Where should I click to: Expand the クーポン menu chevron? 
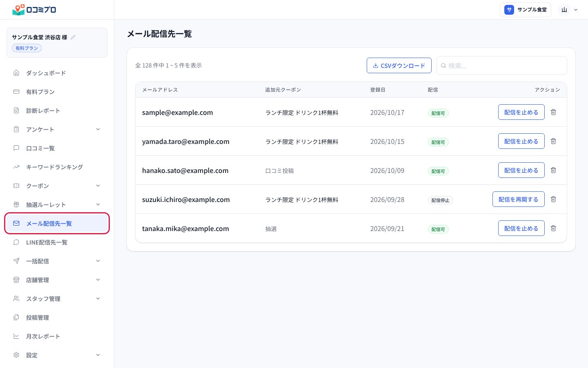[x=98, y=186]
